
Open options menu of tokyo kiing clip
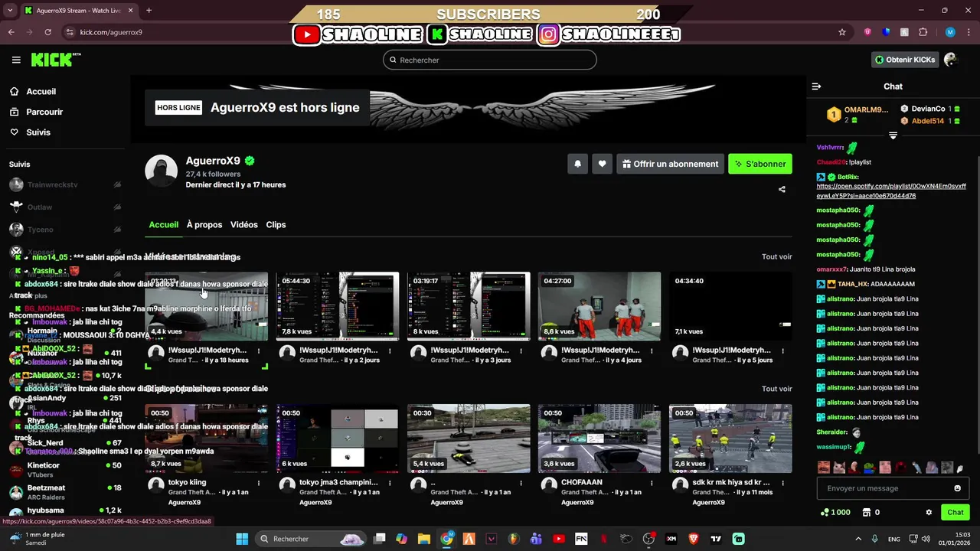tap(259, 484)
